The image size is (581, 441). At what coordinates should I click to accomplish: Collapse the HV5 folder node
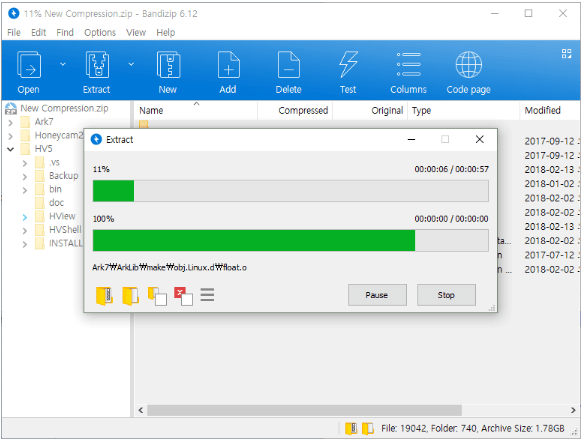pyautogui.click(x=10, y=149)
